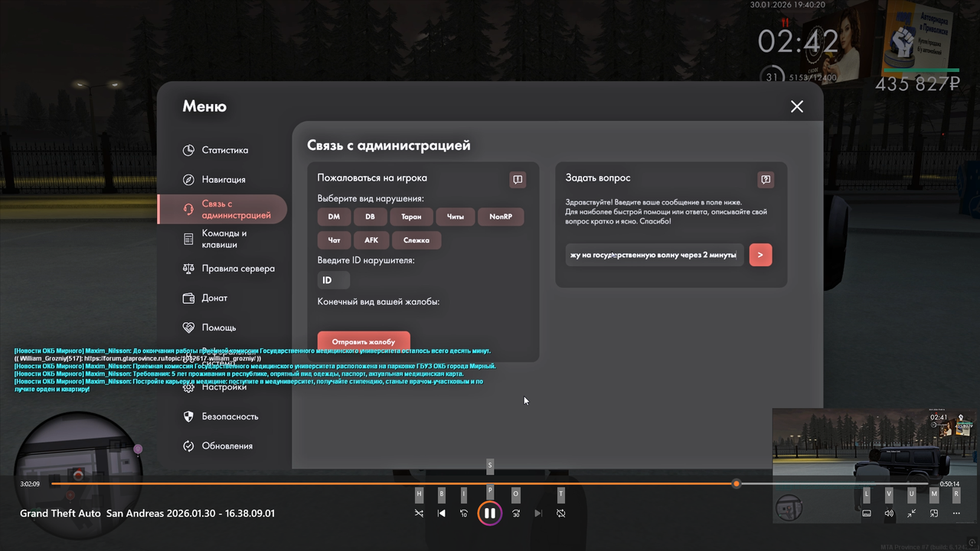Screen dimensions: 980x551
Task: Click the question icon in Задать вопрос panel
Action: [766, 180]
